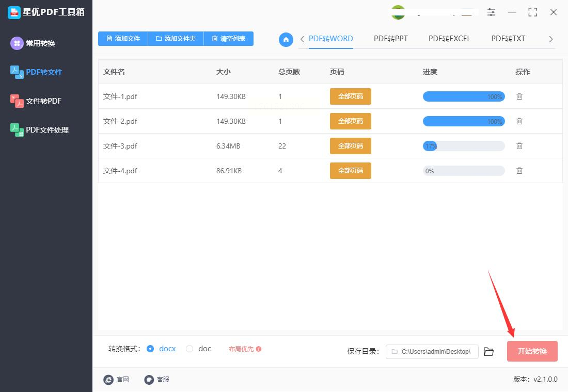Select the docx format radio button

(x=150, y=349)
